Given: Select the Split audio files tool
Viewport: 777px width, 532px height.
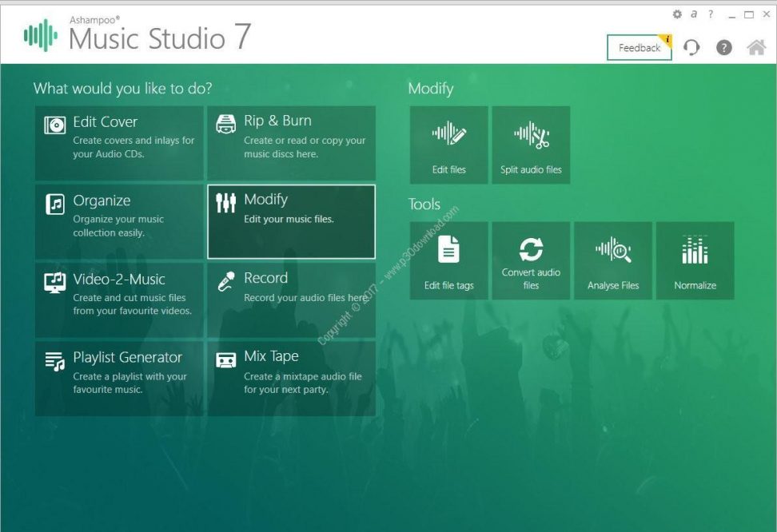Looking at the screenshot, I should [531, 145].
